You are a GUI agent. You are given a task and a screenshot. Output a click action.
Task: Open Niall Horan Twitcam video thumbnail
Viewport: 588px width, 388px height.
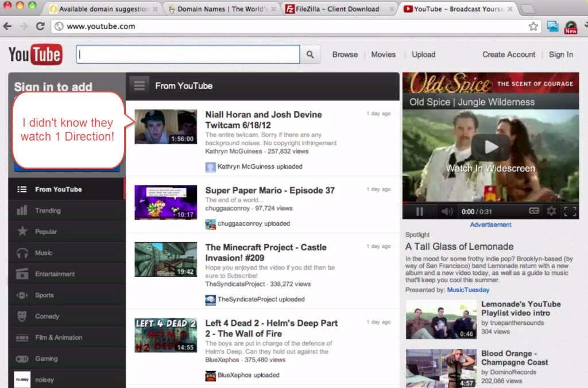click(x=166, y=127)
